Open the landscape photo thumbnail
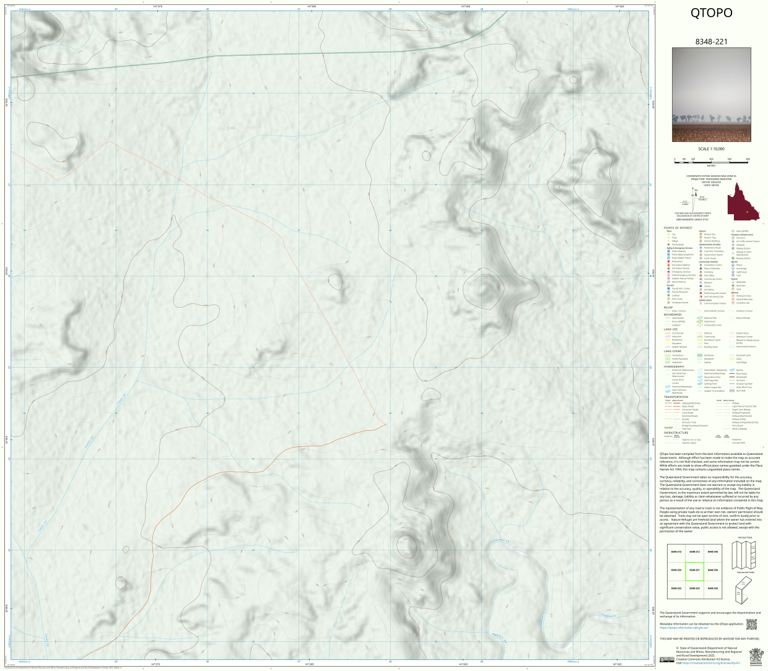This screenshot has width=768, height=671. pyautogui.click(x=711, y=95)
